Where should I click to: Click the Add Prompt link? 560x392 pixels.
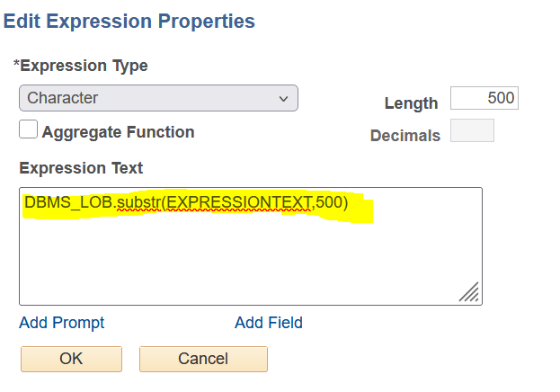pyautogui.click(x=62, y=323)
